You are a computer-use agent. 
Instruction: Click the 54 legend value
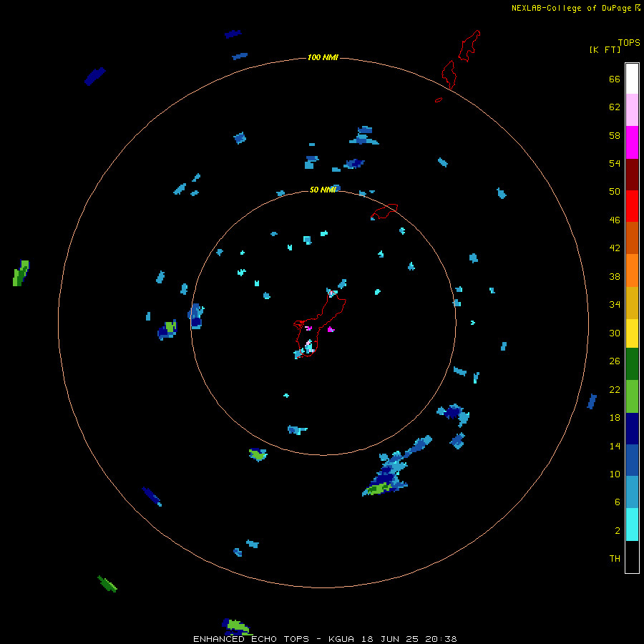[615, 163]
